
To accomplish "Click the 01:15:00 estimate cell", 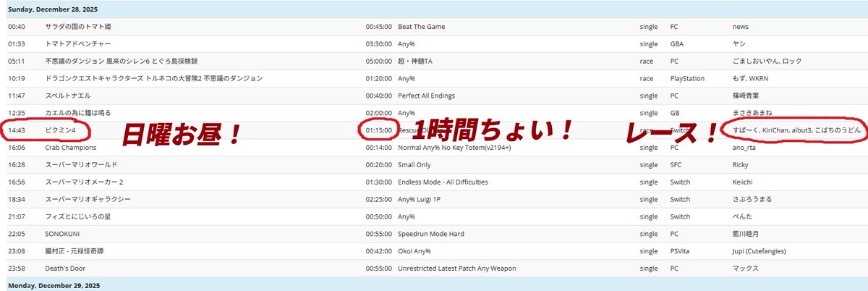I will pos(378,130).
